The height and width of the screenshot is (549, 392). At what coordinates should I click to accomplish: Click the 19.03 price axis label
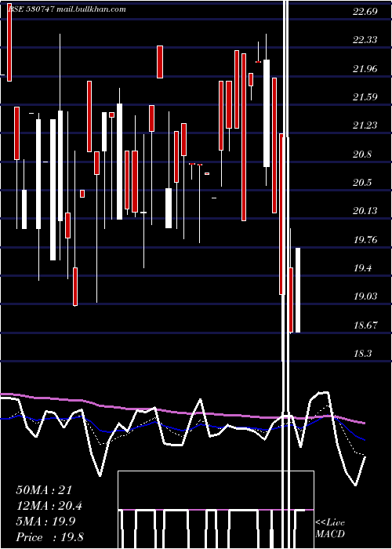(x=365, y=296)
